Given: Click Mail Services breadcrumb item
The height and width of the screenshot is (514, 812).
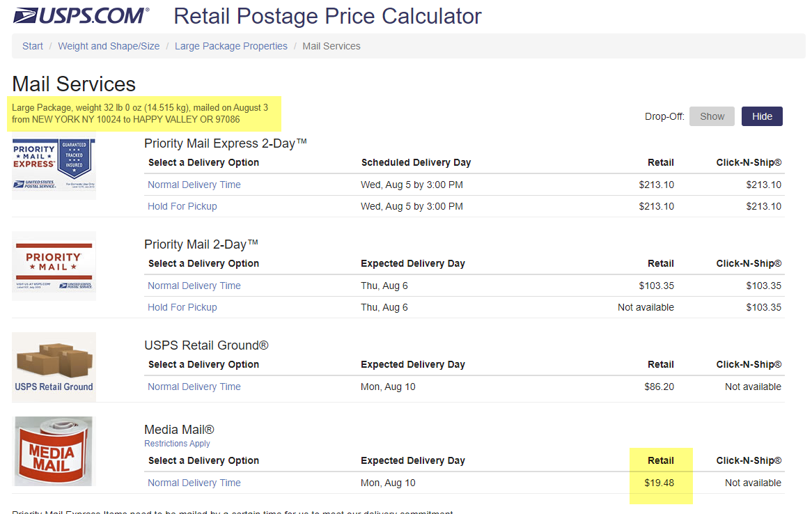Looking at the screenshot, I should pyautogui.click(x=331, y=46).
